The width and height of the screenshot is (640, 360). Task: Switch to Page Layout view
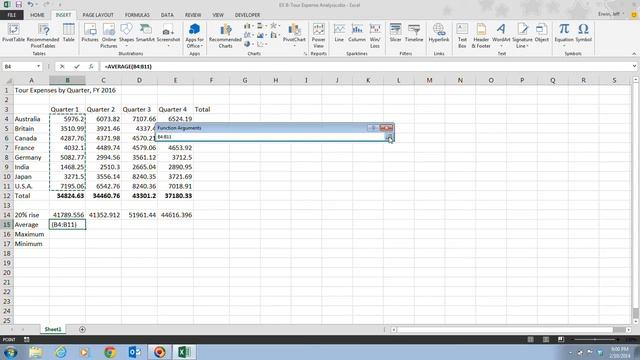pyautogui.click(x=546, y=339)
